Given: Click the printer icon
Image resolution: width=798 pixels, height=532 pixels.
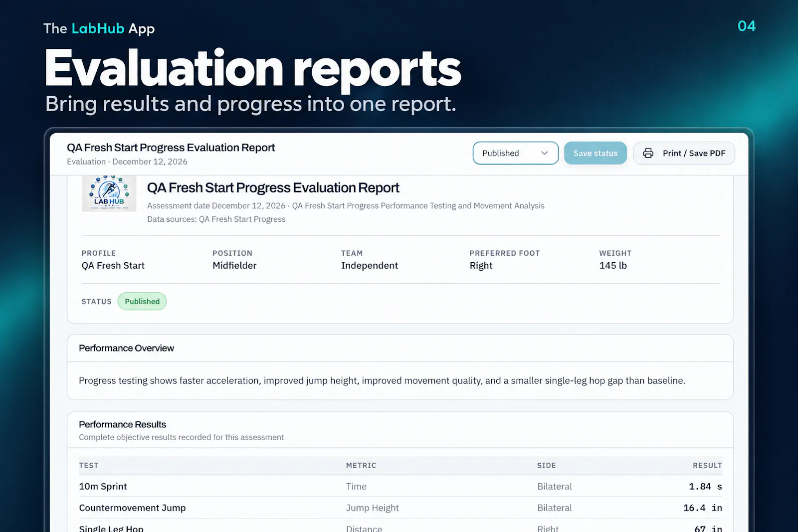Looking at the screenshot, I should pos(648,153).
